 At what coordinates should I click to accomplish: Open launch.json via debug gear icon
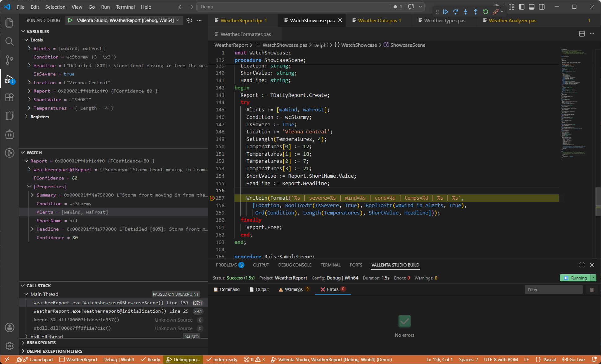click(189, 20)
